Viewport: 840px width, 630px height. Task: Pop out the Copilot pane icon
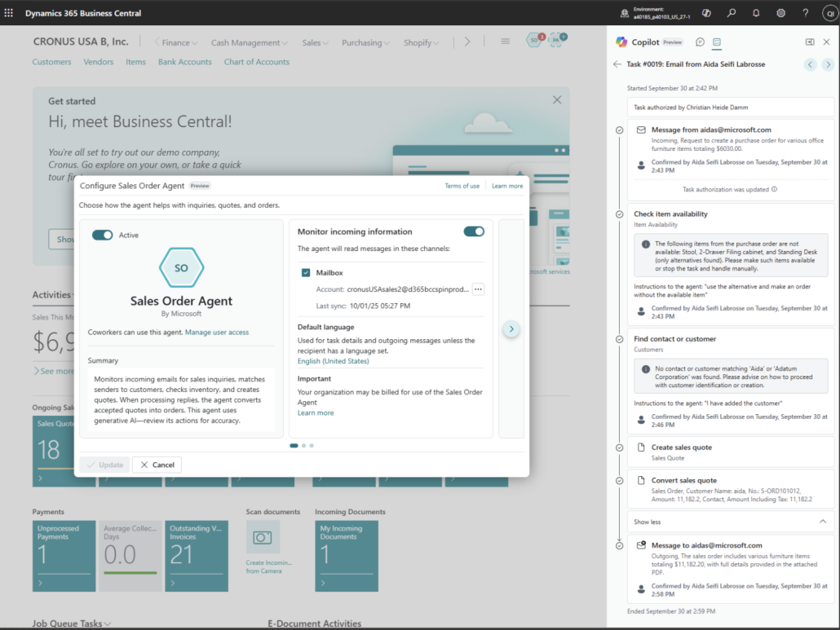(810, 42)
